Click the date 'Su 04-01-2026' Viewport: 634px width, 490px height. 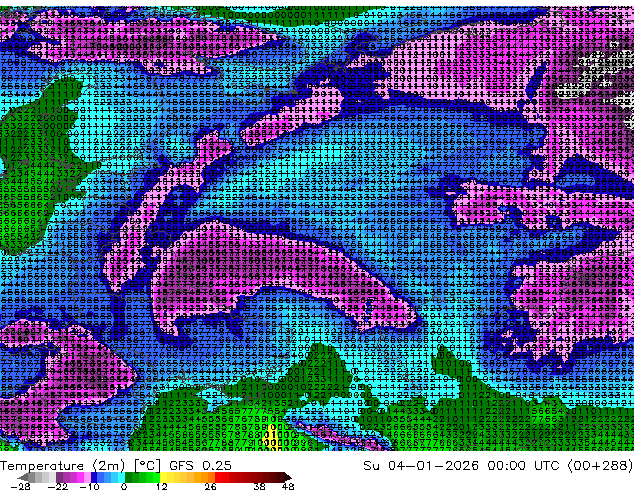pos(421,466)
